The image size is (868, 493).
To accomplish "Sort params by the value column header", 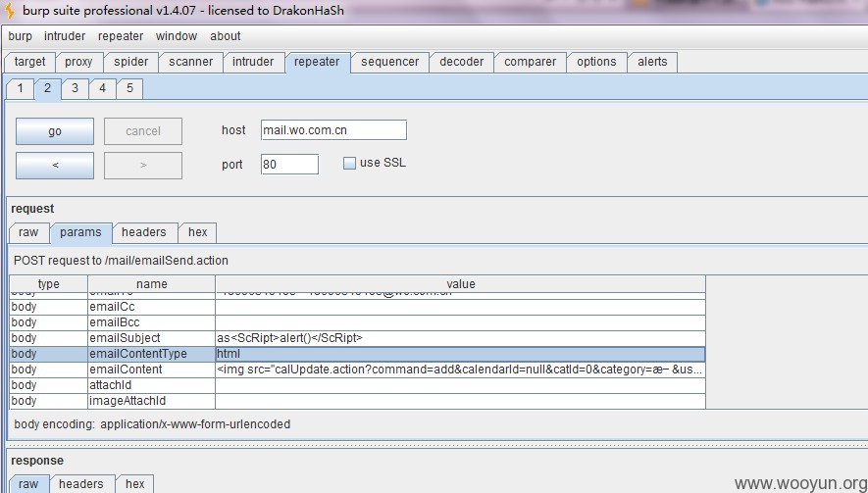I will [461, 284].
